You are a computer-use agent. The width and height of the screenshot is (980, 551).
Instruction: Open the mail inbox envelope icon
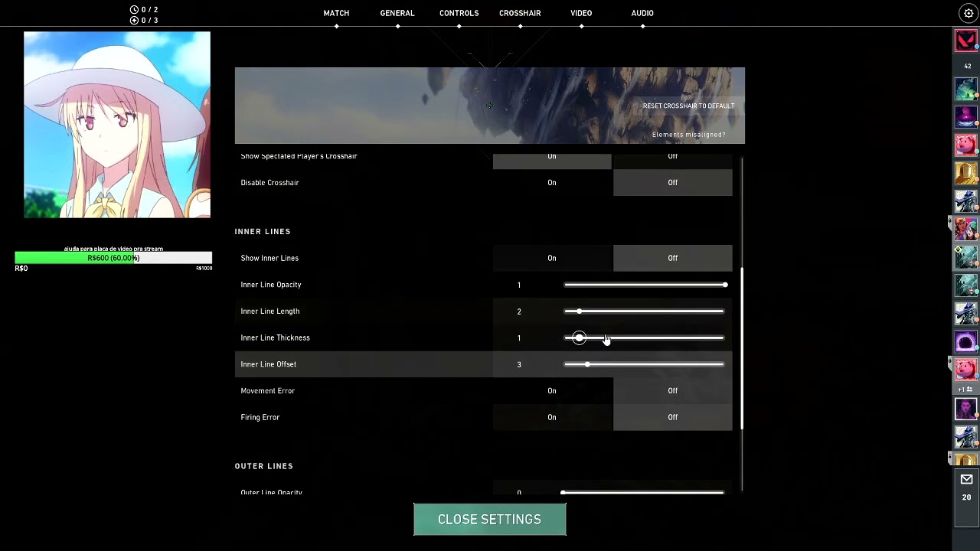[966, 479]
